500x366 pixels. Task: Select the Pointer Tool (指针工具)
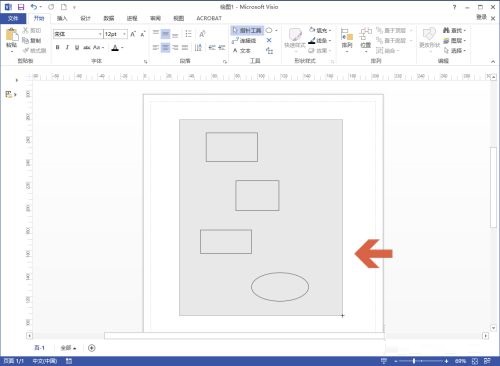pyautogui.click(x=247, y=30)
